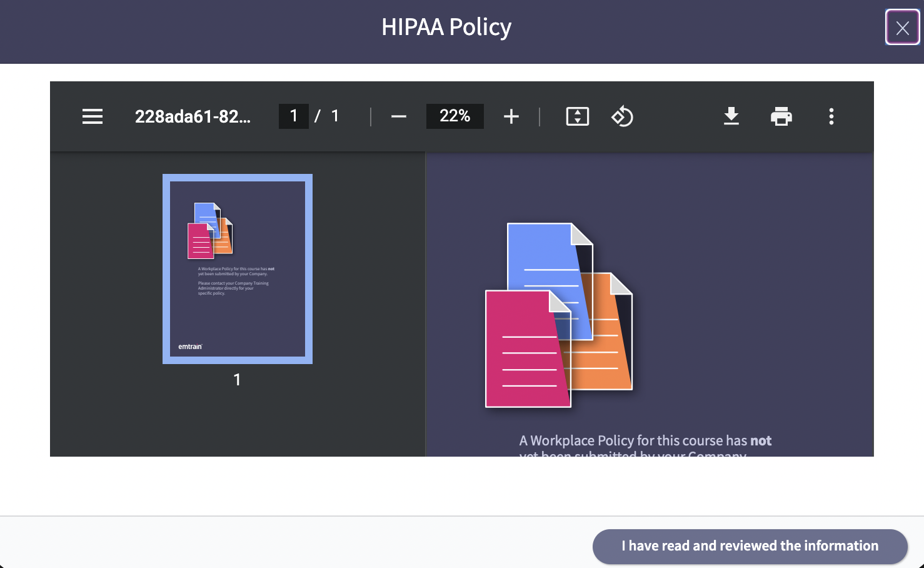924x568 pixels.
Task: Click the fit to page icon
Action: tap(578, 116)
